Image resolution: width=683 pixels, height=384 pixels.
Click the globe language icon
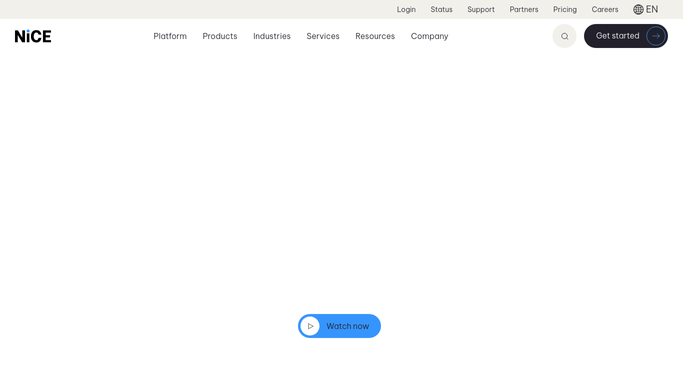(x=638, y=10)
